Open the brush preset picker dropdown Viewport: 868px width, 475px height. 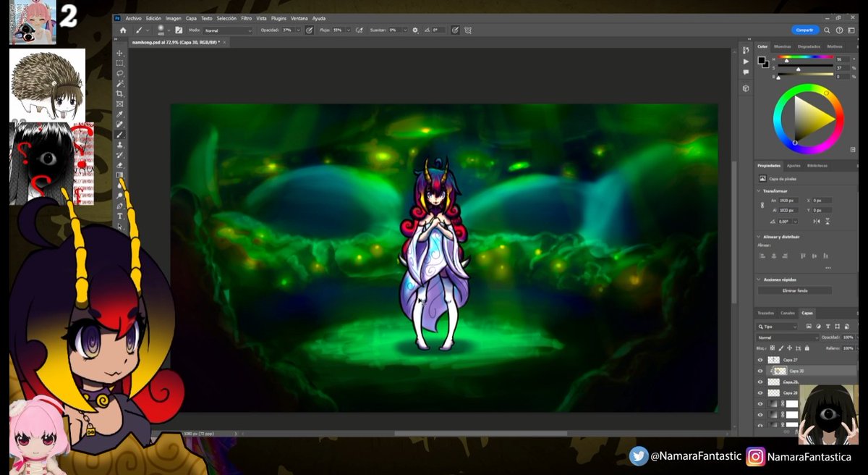[x=168, y=30]
